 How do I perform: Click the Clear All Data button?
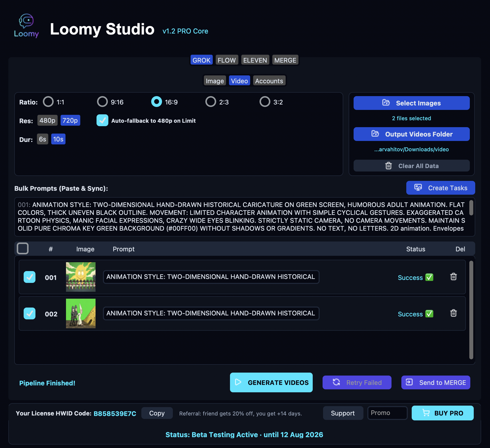(x=411, y=166)
